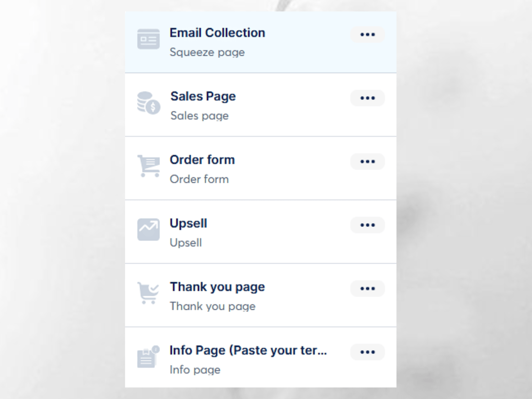The image size is (532, 399).
Task: Select the bold Thank you page title
Action: coord(217,287)
